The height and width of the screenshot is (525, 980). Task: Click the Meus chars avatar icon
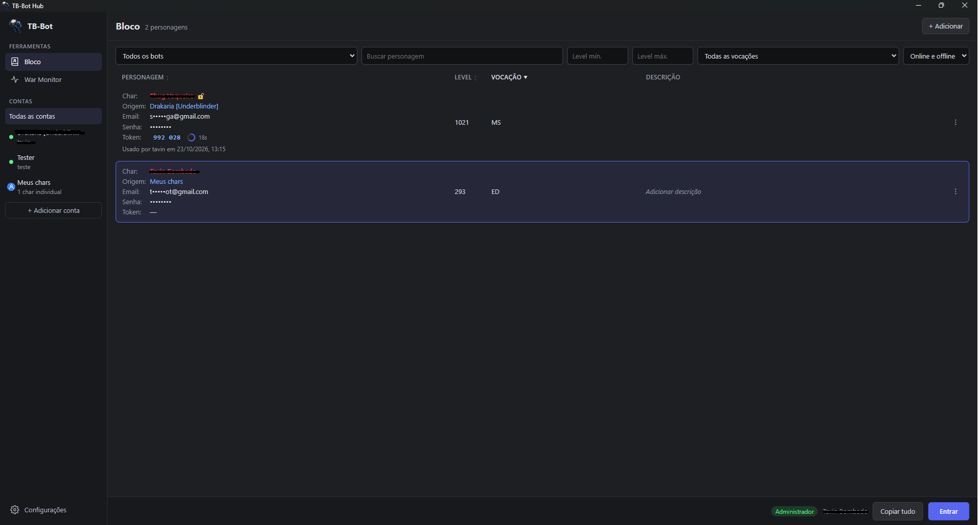tap(11, 187)
